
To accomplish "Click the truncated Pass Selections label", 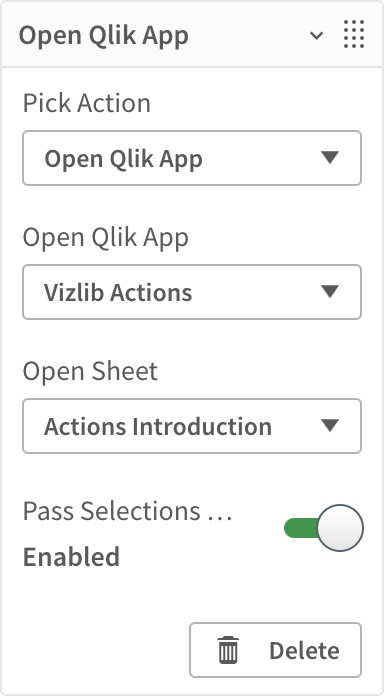I will [127, 511].
